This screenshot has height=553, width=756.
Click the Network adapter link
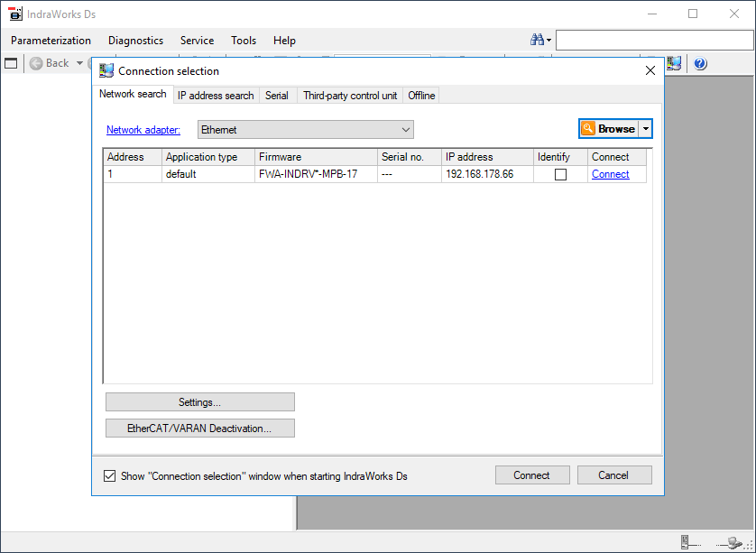pos(143,130)
